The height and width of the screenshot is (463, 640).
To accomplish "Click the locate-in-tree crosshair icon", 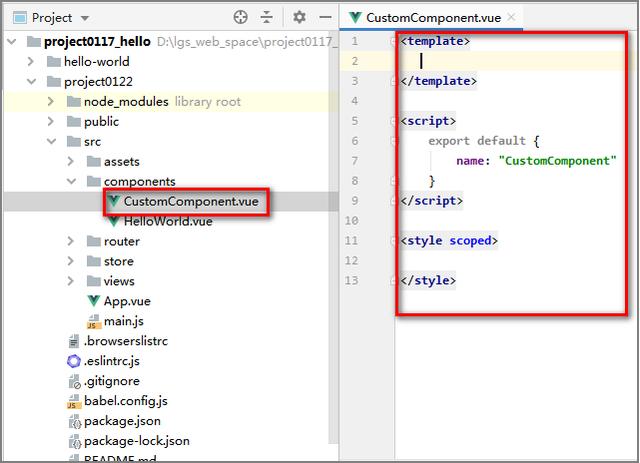I will pos(240,17).
